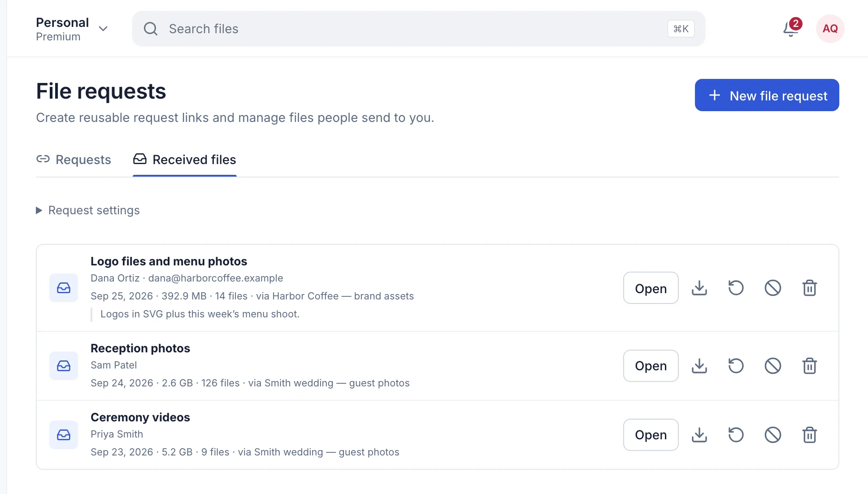Block sender on Logo files and menu photos row
Screen dimensions: 868x494
(x=773, y=288)
